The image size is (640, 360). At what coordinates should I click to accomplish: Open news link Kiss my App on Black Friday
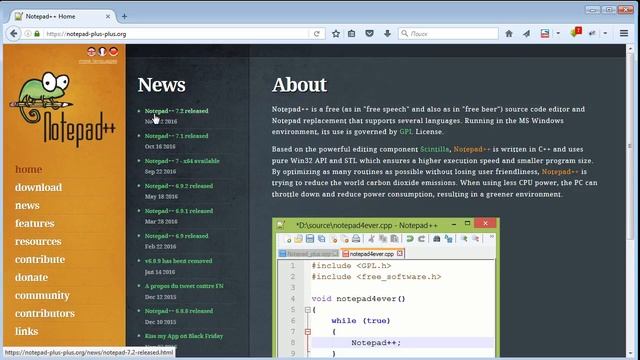(x=184, y=336)
